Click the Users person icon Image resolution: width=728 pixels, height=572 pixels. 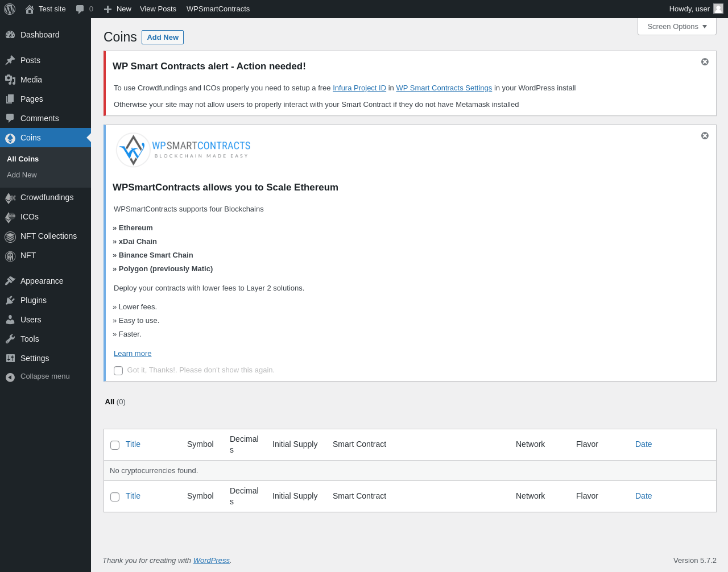pos(10,320)
